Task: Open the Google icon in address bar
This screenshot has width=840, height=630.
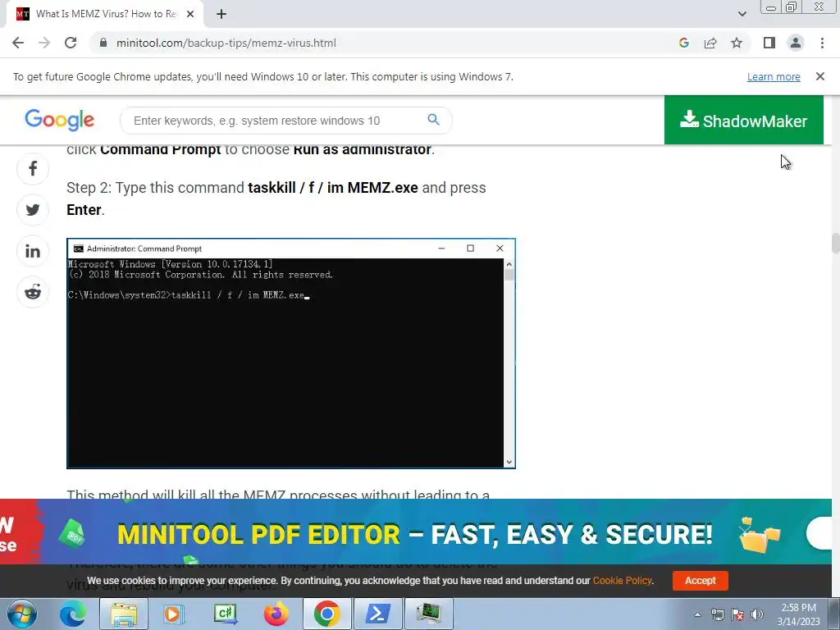Action: 684,43
